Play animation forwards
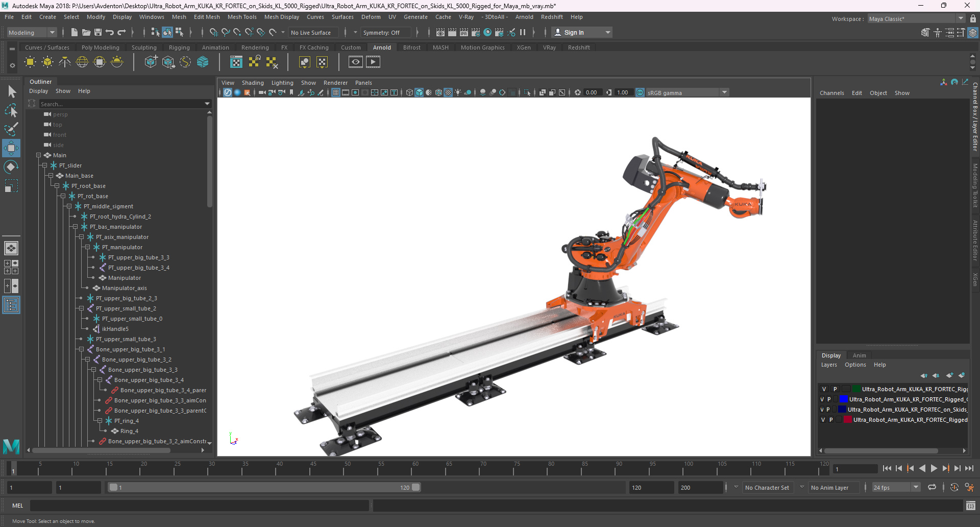 (x=934, y=468)
